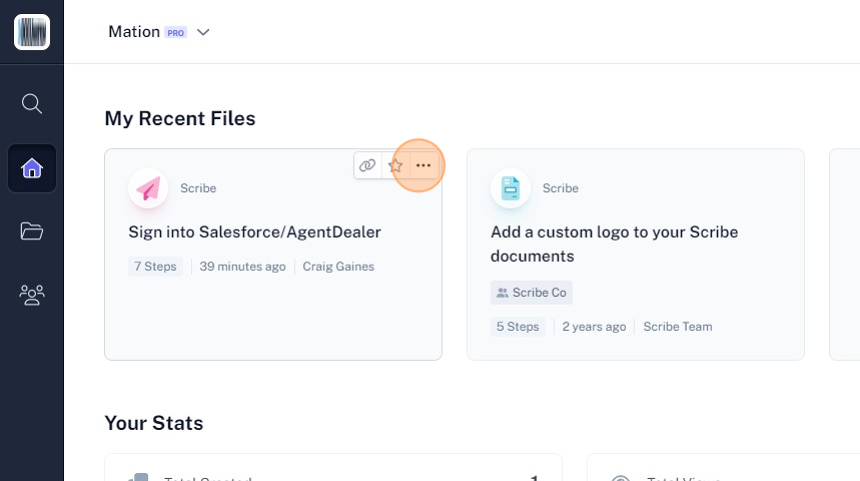
Task: Click the My Recent Files heading
Action: (x=180, y=119)
